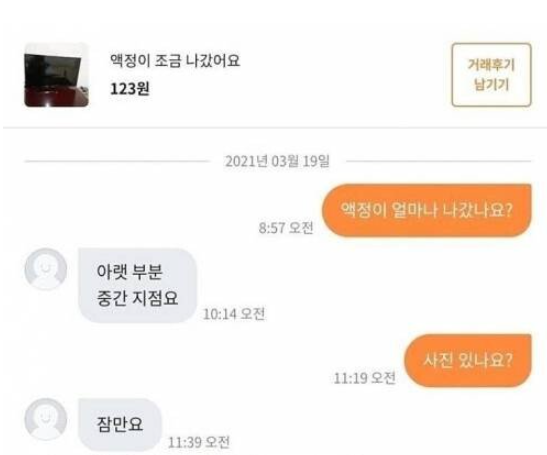Viewport: 547px width, 455px height.
Task: Click the 10:14 오전 timestamp
Action: tap(234, 314)
